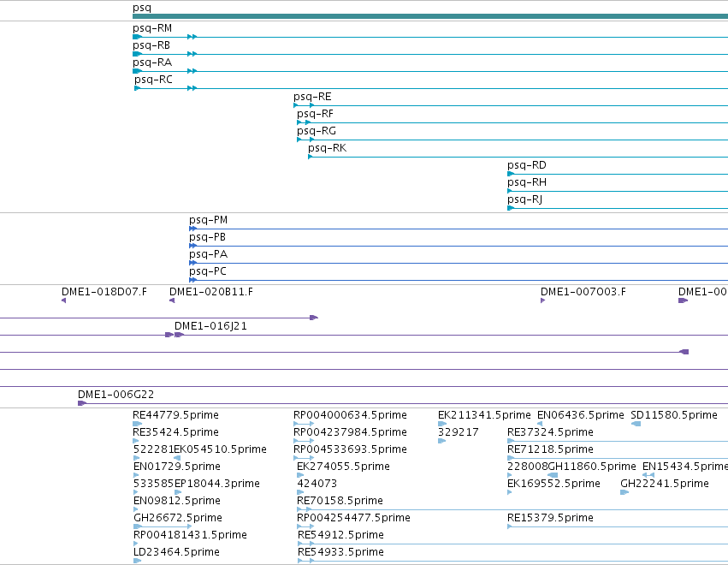
Task: Select the RE15379.5prime EST label
Action: 550,518
